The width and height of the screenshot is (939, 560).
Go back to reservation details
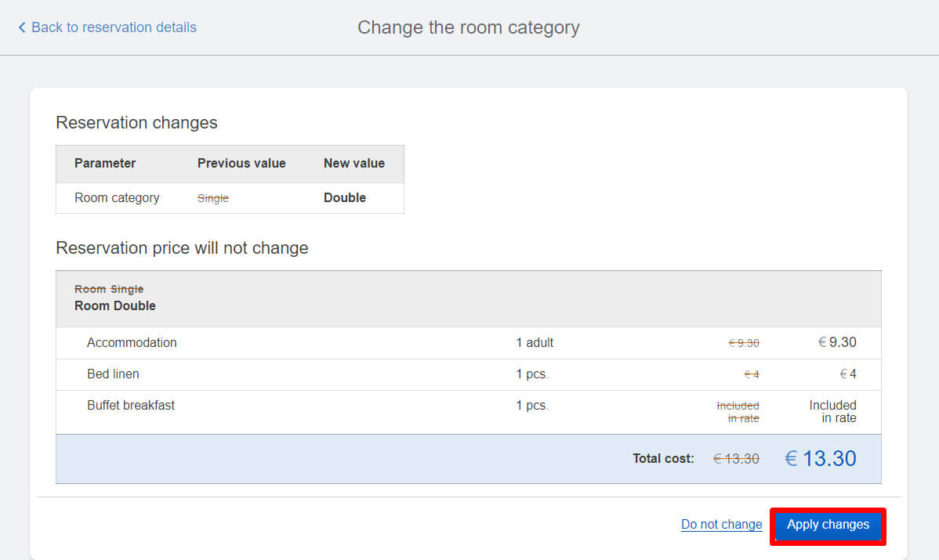pos(107,27)
